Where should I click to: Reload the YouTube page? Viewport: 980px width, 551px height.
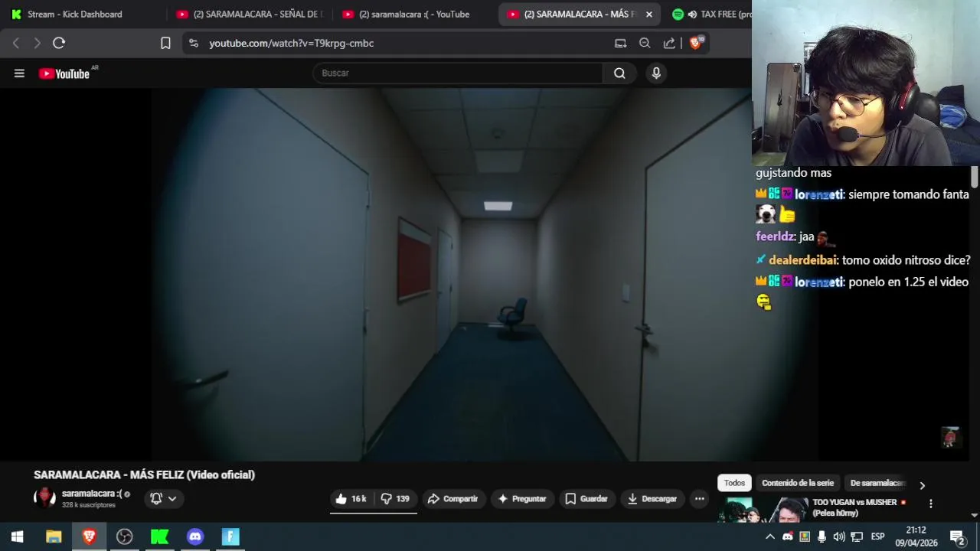coord(59,43)
